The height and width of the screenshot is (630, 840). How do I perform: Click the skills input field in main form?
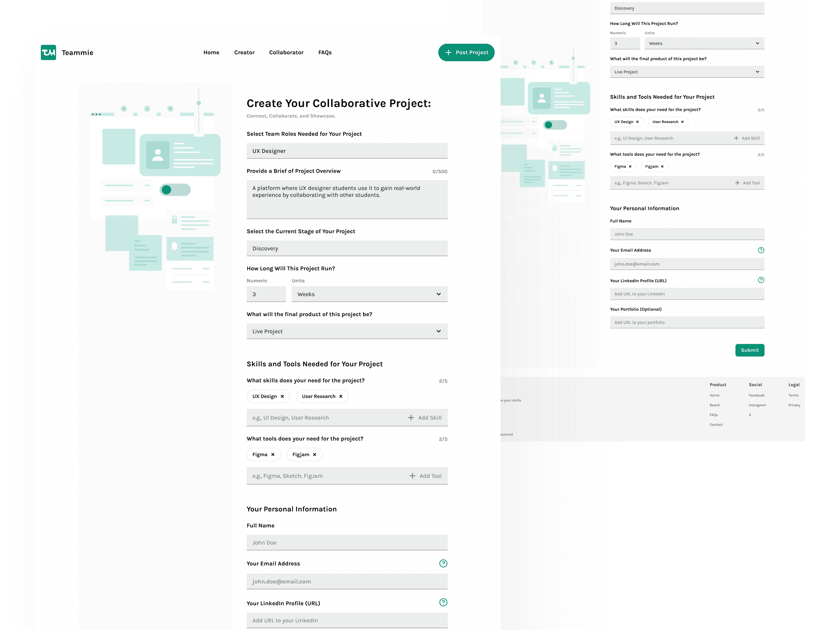pyautogui.click(x=347, y=418)
